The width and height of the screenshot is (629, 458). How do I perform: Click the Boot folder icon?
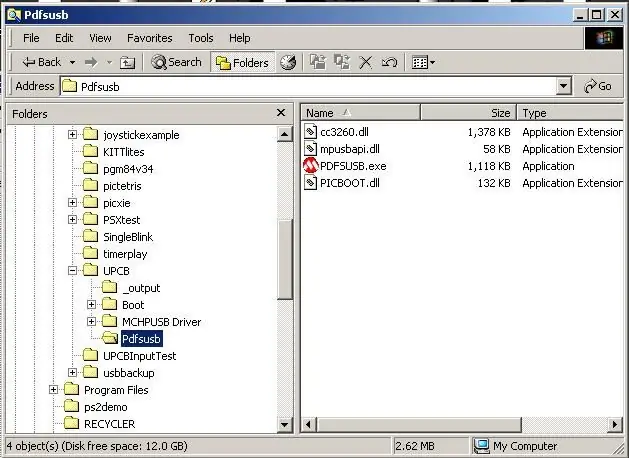coord(109,304)
